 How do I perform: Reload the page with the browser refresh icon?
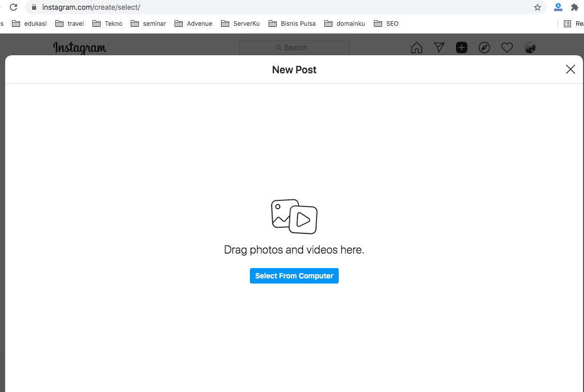point(13,7)
